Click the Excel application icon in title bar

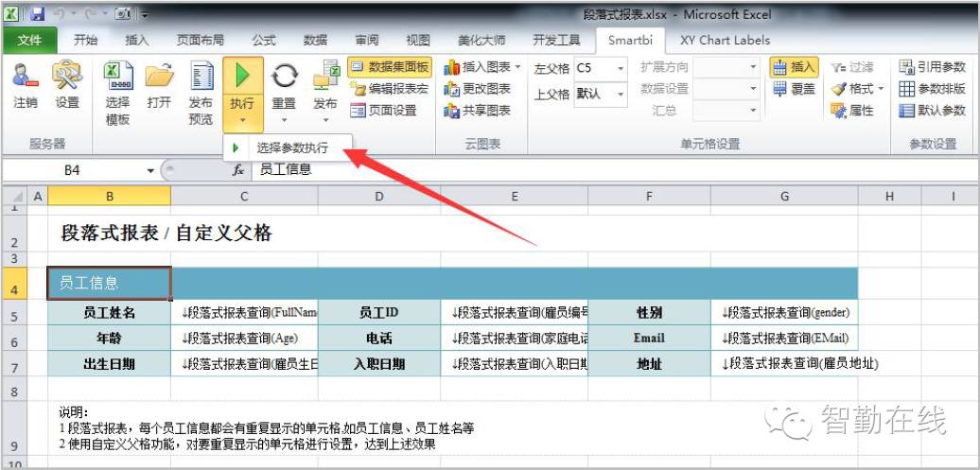pyautogui.click(x=12, y=13)
